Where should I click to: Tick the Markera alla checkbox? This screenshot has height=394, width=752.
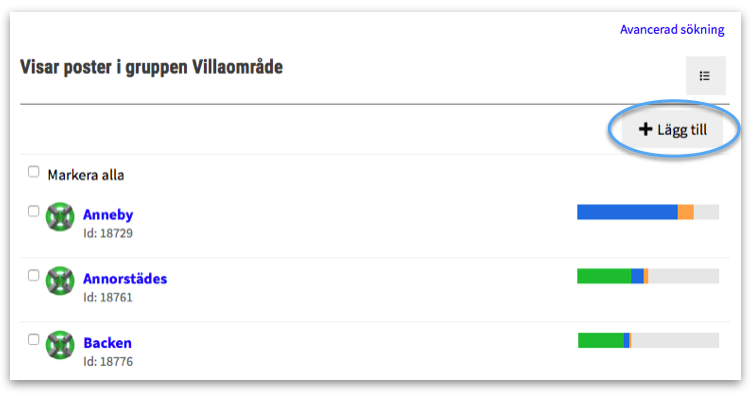(33, 172)
